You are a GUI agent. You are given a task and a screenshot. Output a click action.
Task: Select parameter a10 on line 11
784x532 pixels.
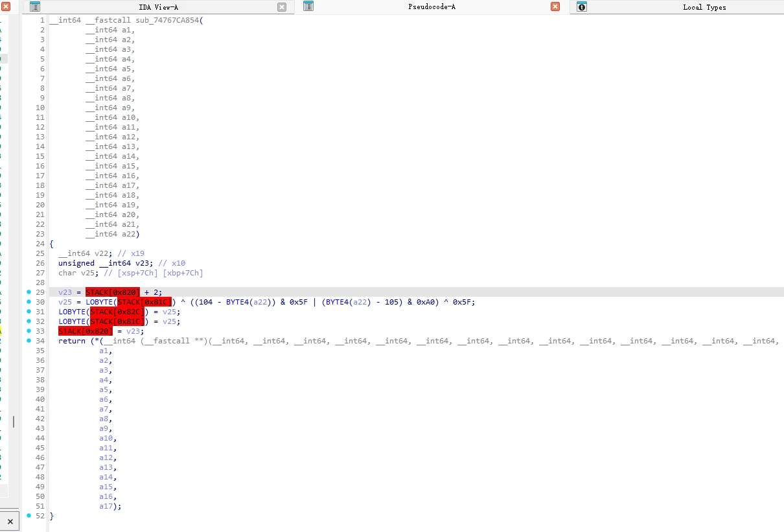(x=128, y=117)
